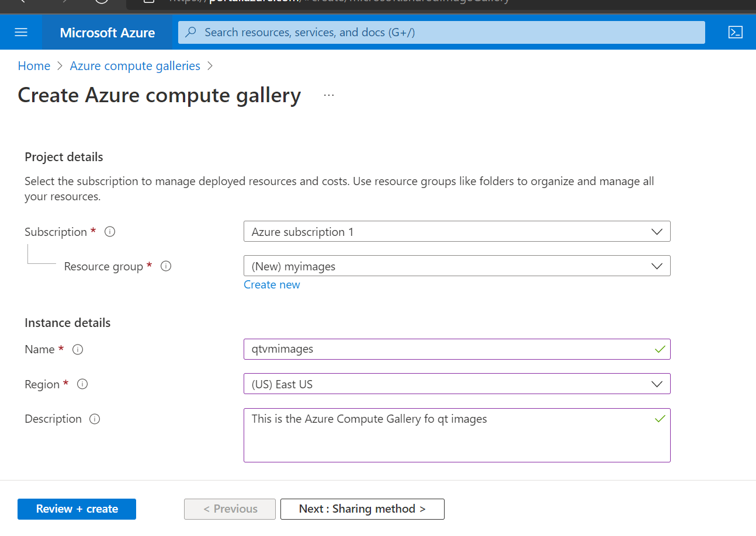Click the Instance details heading

click(67, 323)
